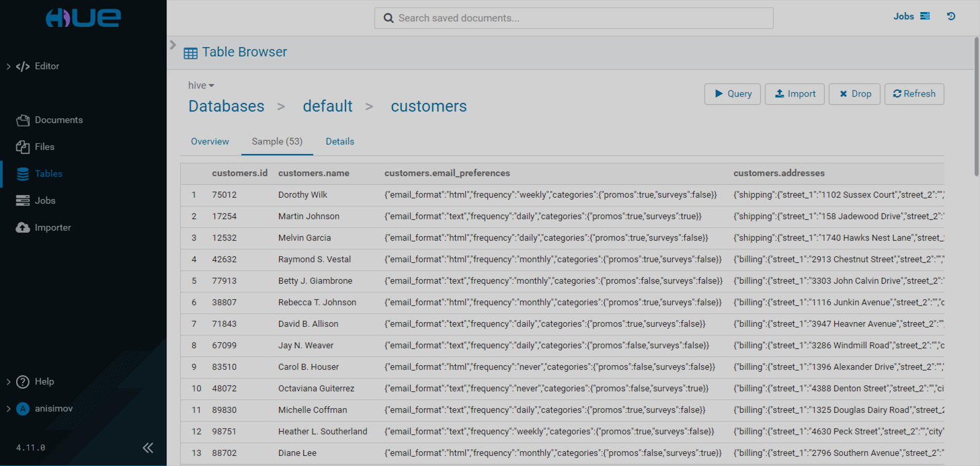Click the id value 17254
Screen dimensions: 980x466
point(224,217)
